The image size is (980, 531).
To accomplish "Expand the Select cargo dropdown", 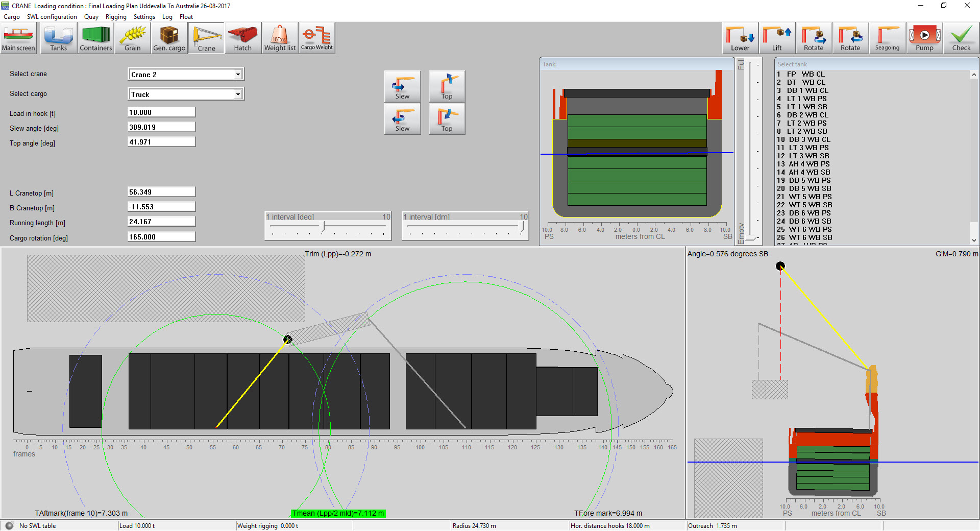I will click(238, 94).
